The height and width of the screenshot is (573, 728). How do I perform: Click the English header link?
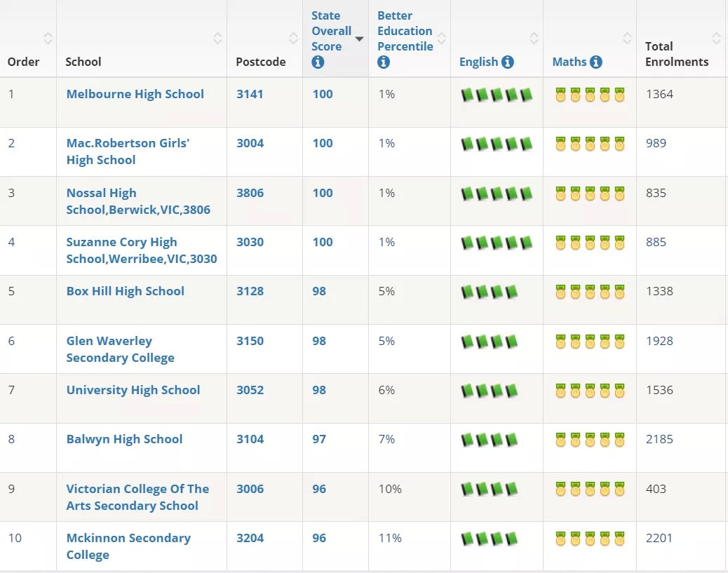(479, 62)
